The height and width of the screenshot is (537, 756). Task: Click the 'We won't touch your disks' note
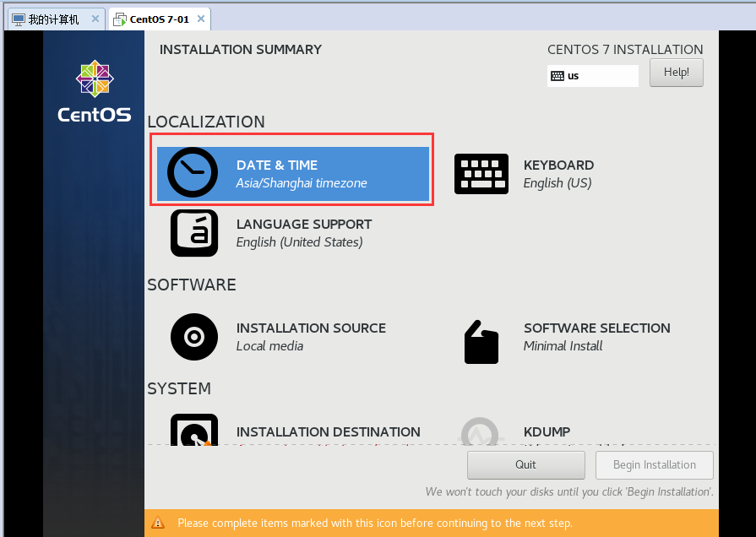569,491
